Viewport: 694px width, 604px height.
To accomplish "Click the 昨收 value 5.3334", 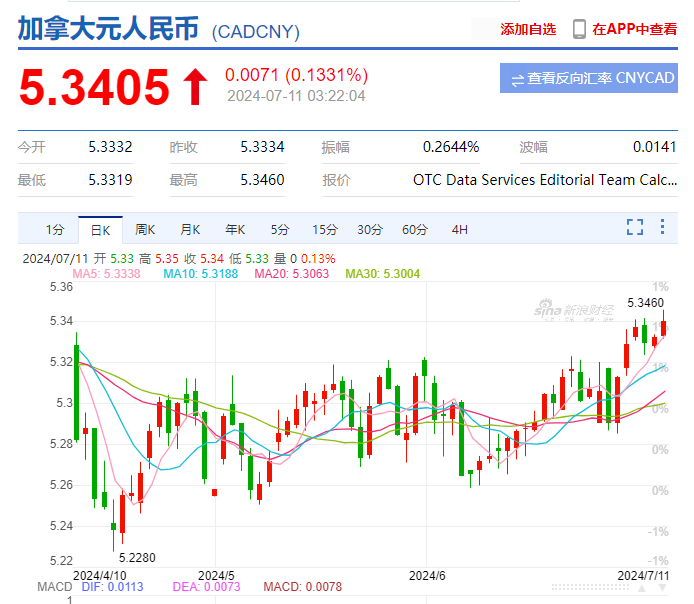I will (x=262, y=147).
